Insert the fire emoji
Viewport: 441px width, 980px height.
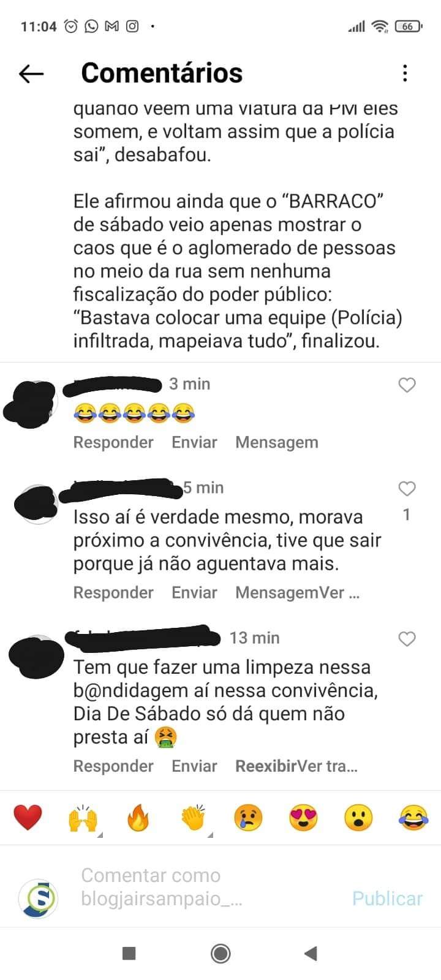point(138,818)
